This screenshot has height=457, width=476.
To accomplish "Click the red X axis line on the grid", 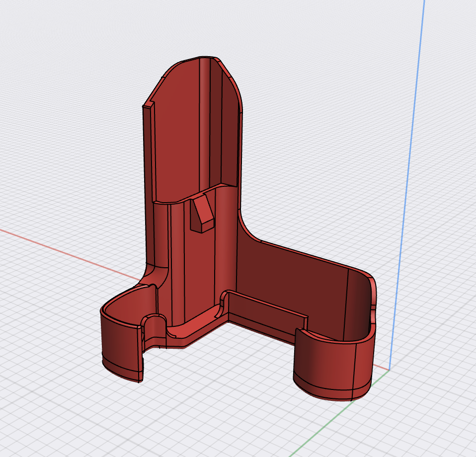I will click(x=60, y=248).
